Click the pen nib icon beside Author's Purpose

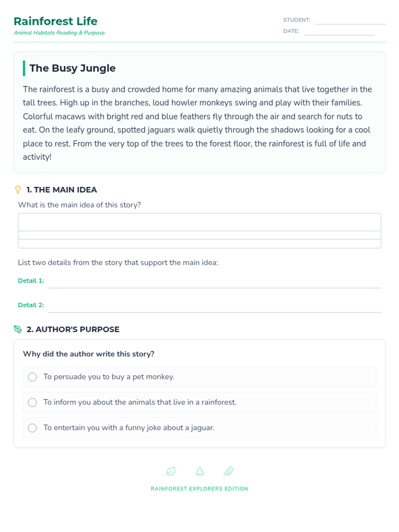click(x=18, y=329)
